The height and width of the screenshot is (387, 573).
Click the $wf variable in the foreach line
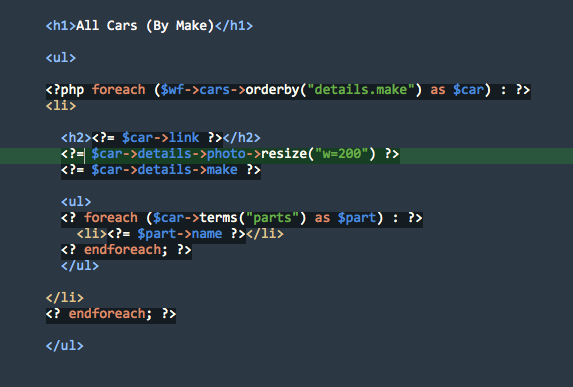(x=172, y=90)
